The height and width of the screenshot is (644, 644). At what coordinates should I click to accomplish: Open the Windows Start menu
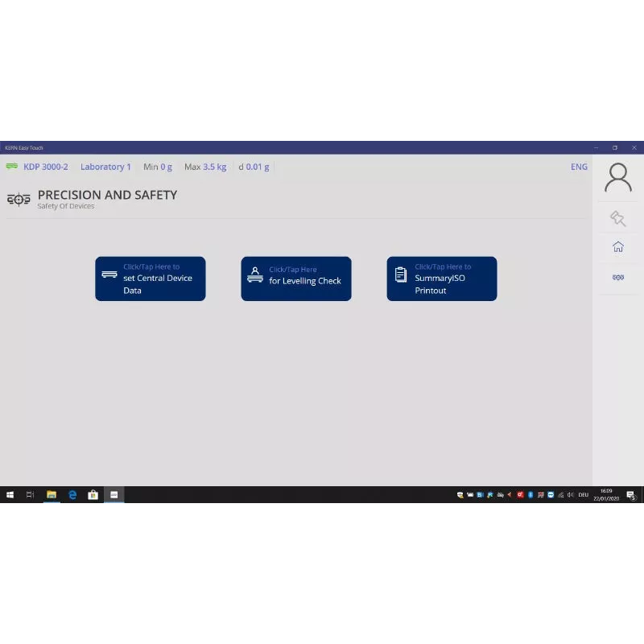pyautogui.click(x=10, y=495)
